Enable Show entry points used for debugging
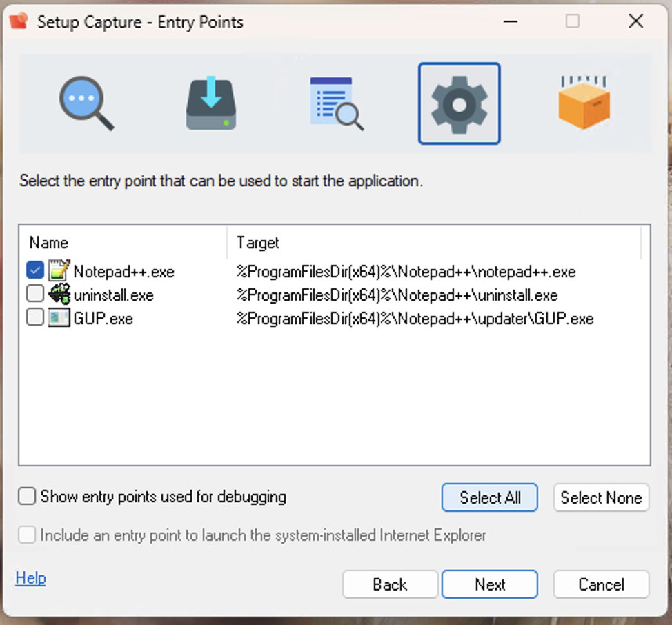Screen dimensions: 672x625 tap(27, 496)
